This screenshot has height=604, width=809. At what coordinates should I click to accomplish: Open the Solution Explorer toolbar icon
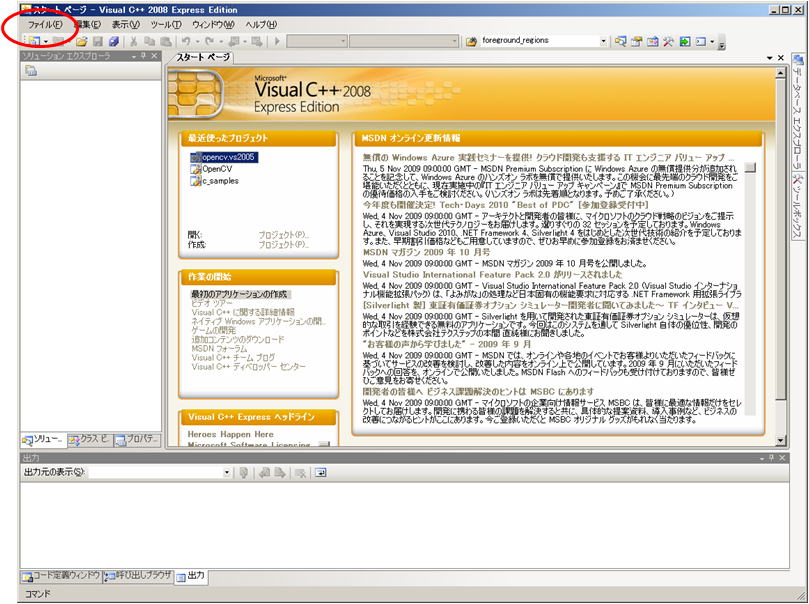pyautogui.click(x=621, y=41)
